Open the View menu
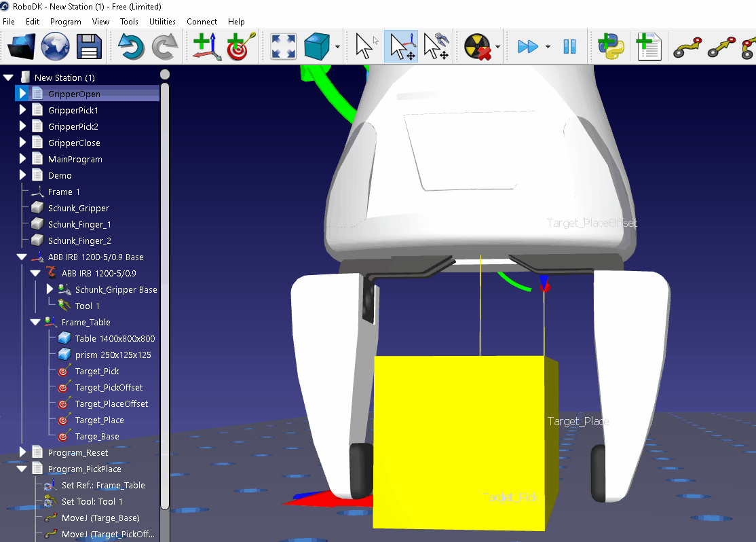756x542 pixels. [x=100, y=22]
